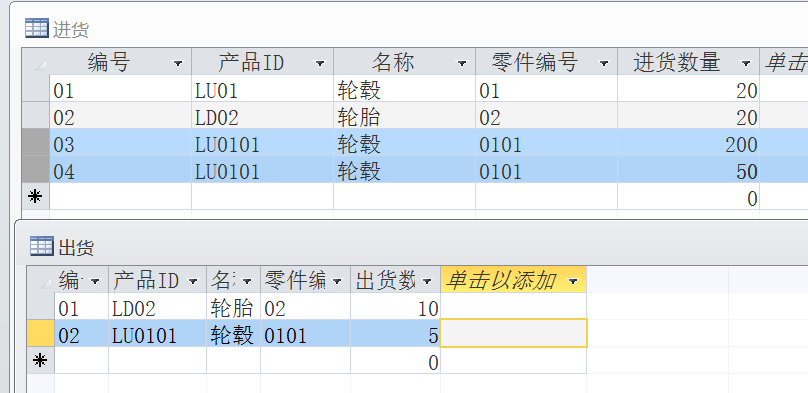Click the quantity 10 cell in 出货
This screenshot has width=808, height=393.
pos(395,306)
